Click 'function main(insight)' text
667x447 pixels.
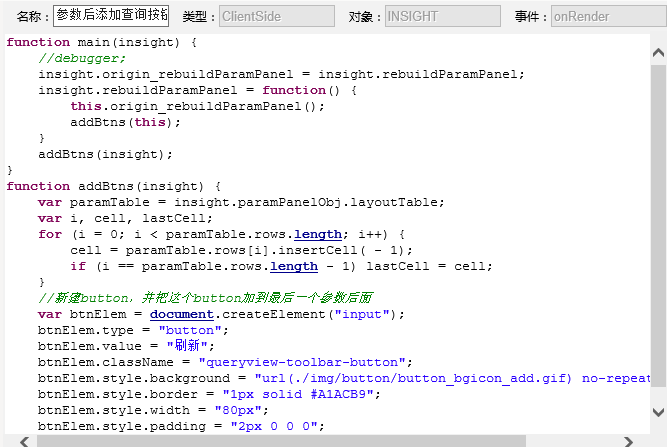pyautogui.click(x=93, y=42)
